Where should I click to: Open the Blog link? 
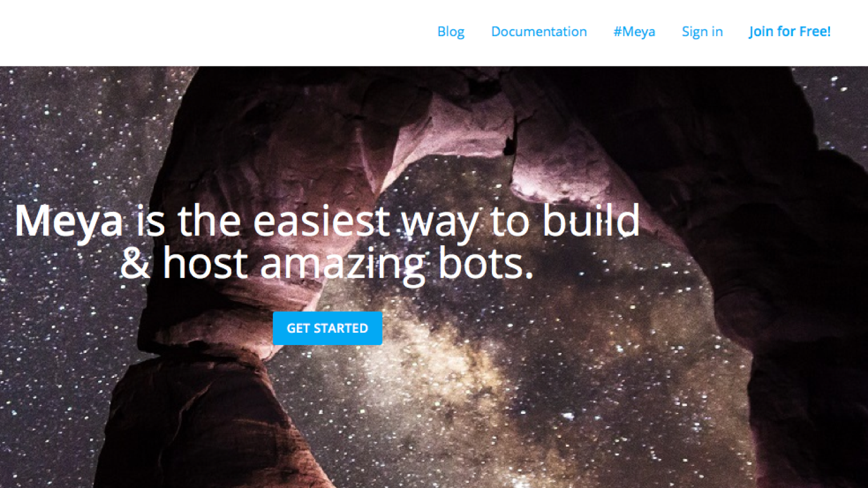click(x=451, y=32)
